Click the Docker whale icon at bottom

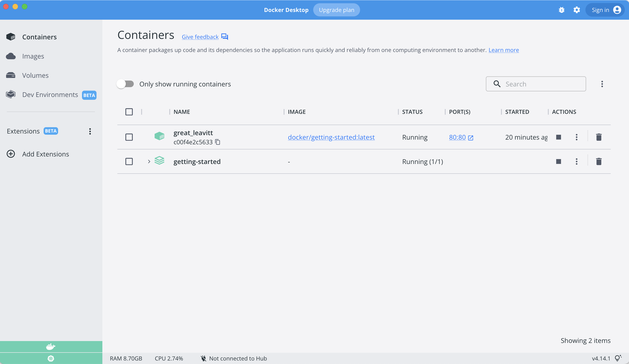click(x=51, y=346)
